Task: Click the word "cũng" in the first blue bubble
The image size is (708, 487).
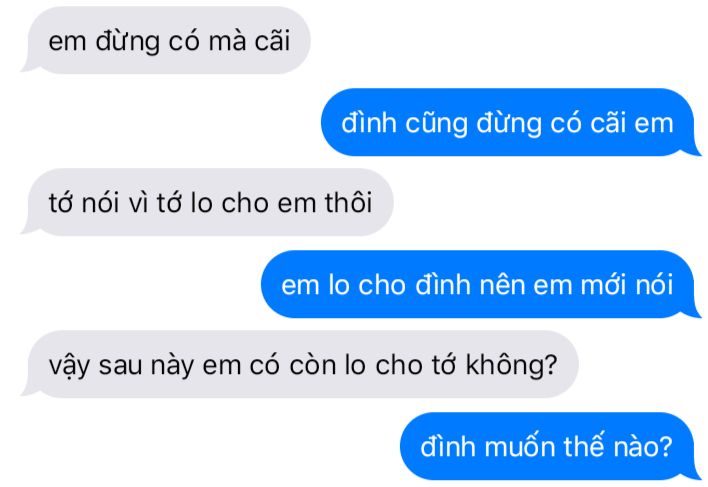Action: click(x=436, y=124)
